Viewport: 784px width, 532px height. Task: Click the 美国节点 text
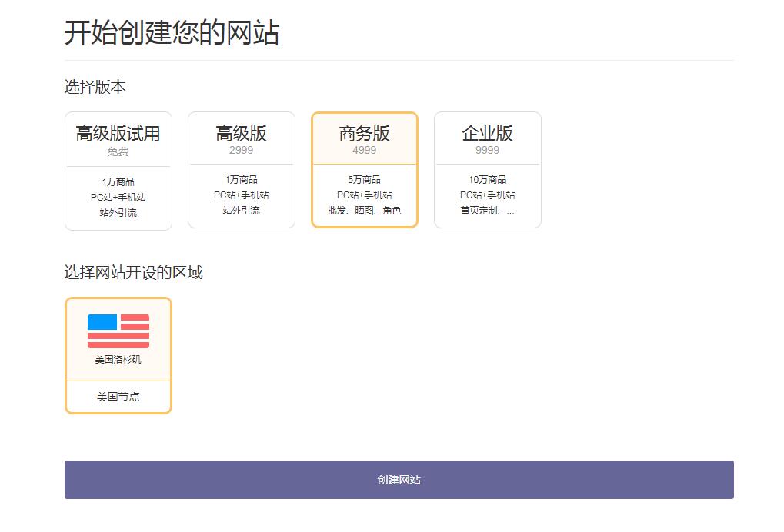pos(118,397)
